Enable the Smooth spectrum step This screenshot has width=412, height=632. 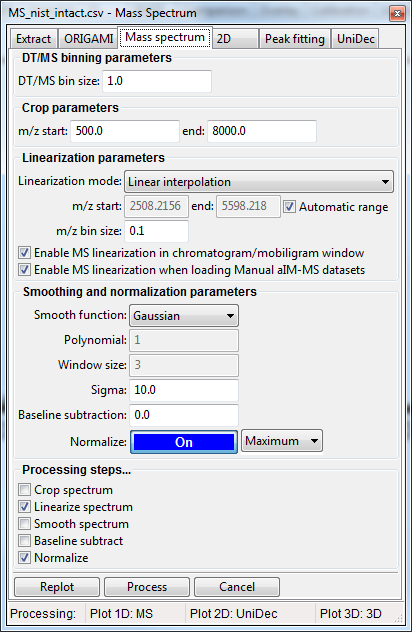(x=24, y=524)
